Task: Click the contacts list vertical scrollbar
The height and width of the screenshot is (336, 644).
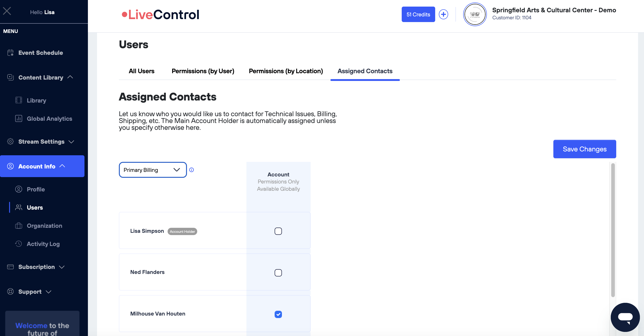Action: pyautogui.click(x=613, y=230)
